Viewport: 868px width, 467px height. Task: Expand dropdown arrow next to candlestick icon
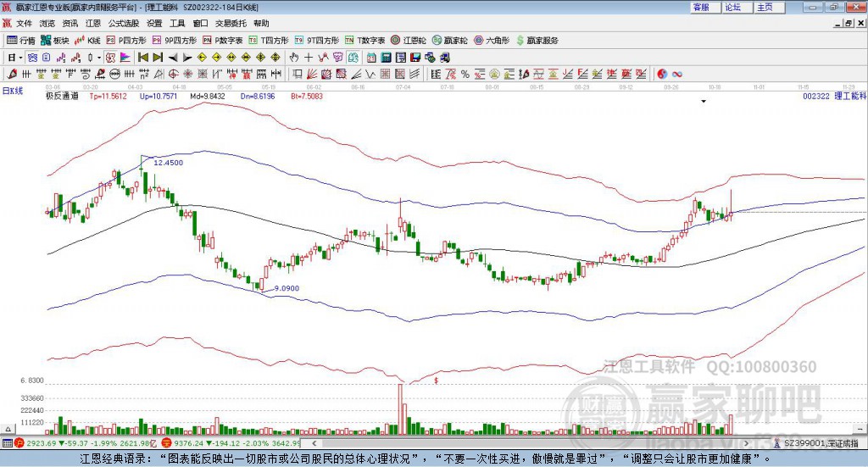(x=98, y=58)
